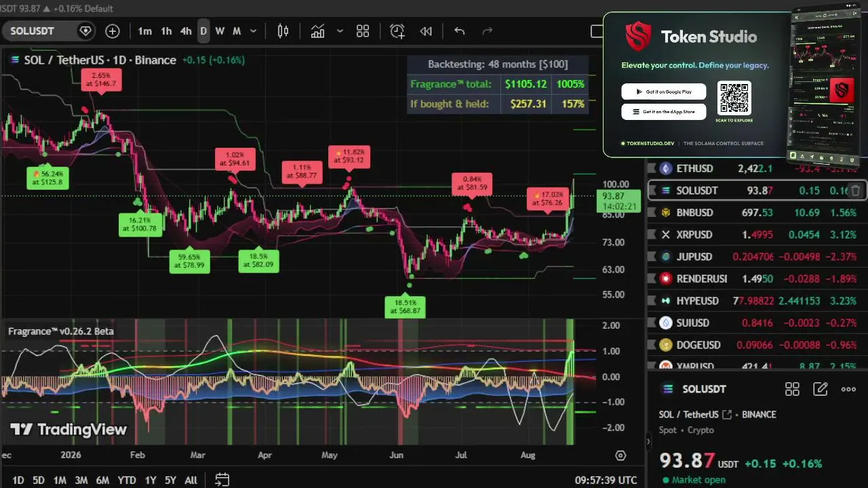Image resolution: width=868 pixels, height=488 pixels.
Task: Switch chart interval to 1h
Action: pyautogui.click(x=166, y=31)
